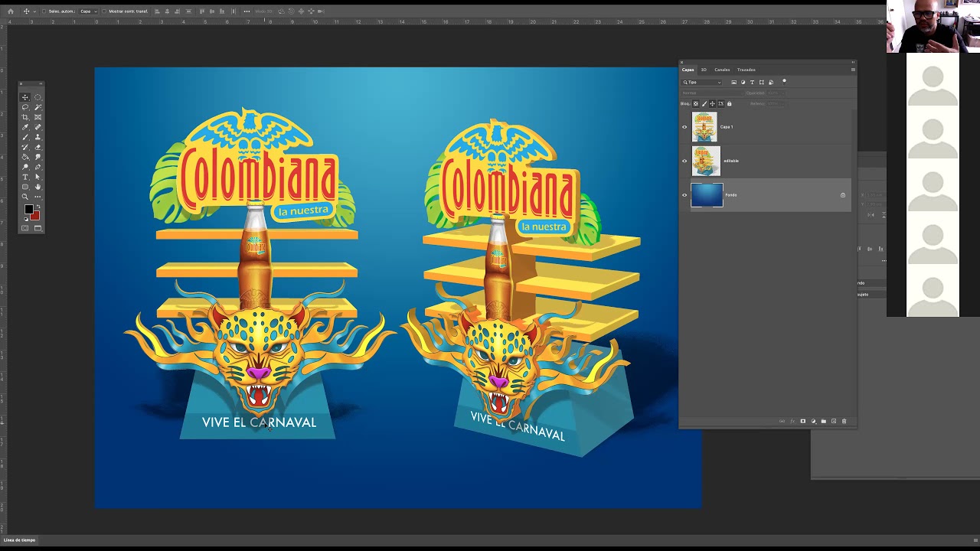Viewport: 980px width, 551px height.
Task: Enable Mostrar contr. transf. checkbox
Action: pos(105,11)
